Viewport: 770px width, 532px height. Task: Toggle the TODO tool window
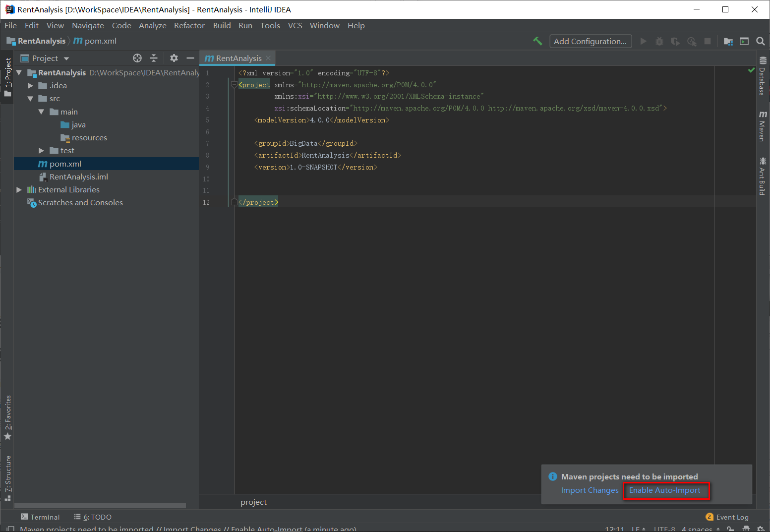click(x=93, y=517)
